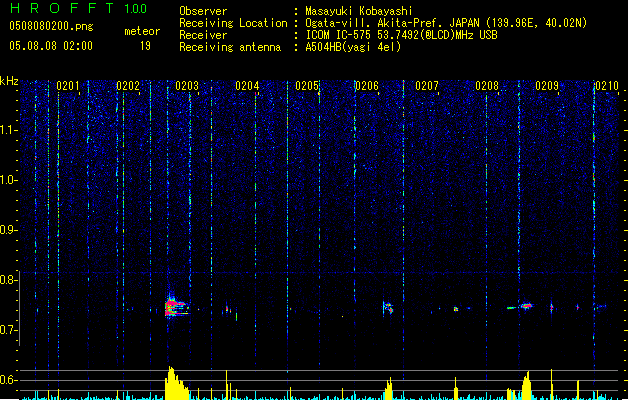Click the meteor echo near 0206
This screenshot has height=400, width=629.
coord(388,308)
